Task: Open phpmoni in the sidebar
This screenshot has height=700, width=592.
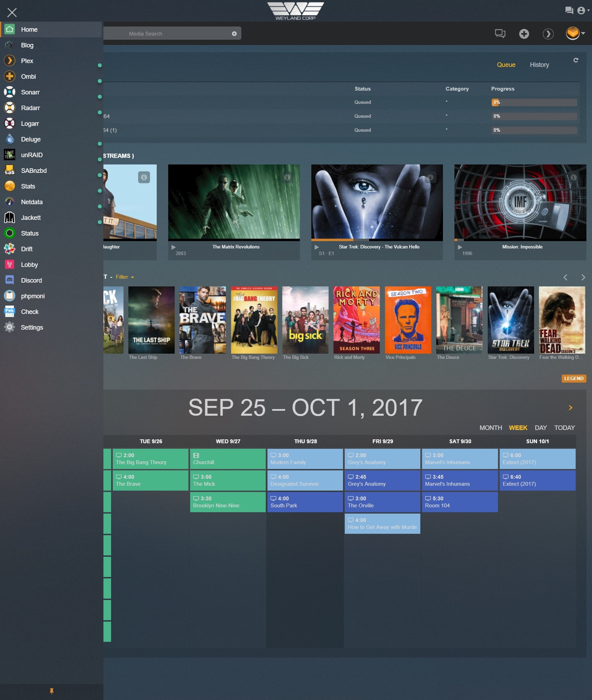Action: point(51,296)
